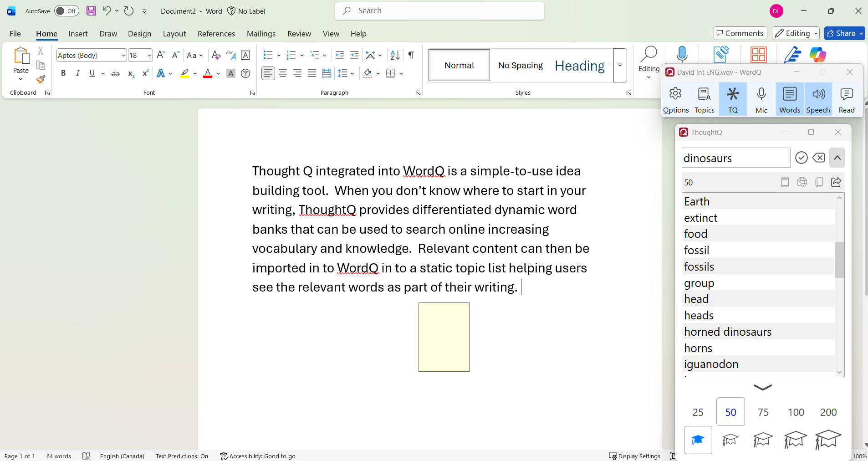The image size is (868, 461).
Task: Decrease font size with the smaller A
Action: (x=175, y=55)
